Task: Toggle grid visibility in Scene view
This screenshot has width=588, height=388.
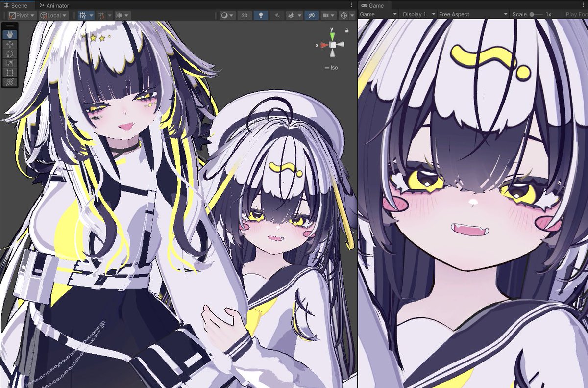Action: (83, 15)
